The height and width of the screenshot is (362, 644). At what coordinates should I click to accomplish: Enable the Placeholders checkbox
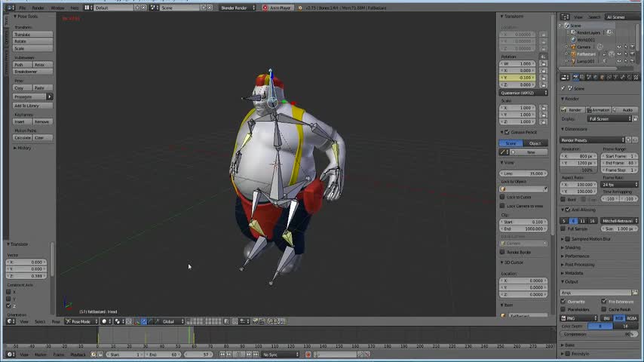(x=563, y=309)
